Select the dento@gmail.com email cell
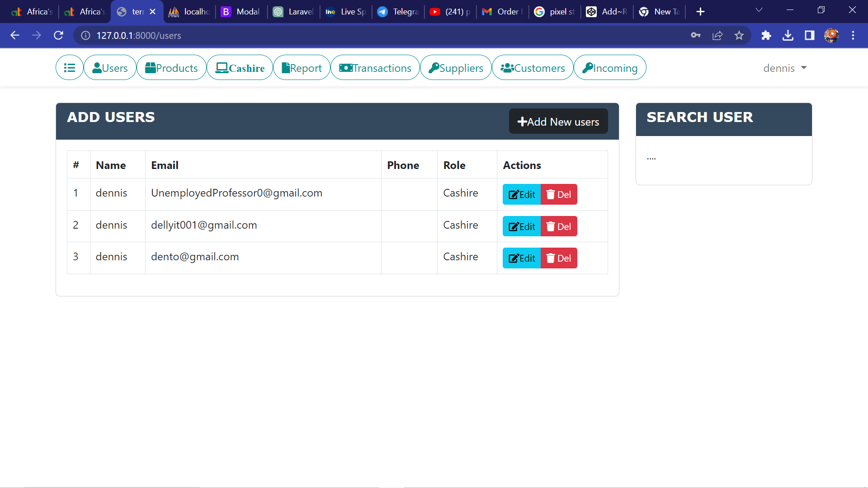Screen dimensions: 868x488 coord(263,258)
